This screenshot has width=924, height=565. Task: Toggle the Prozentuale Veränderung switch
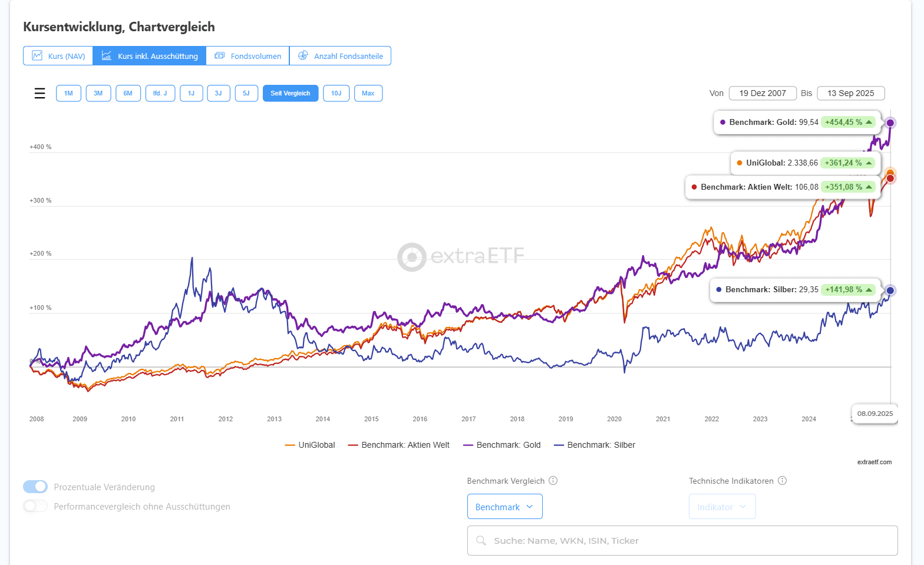point(35,487)
